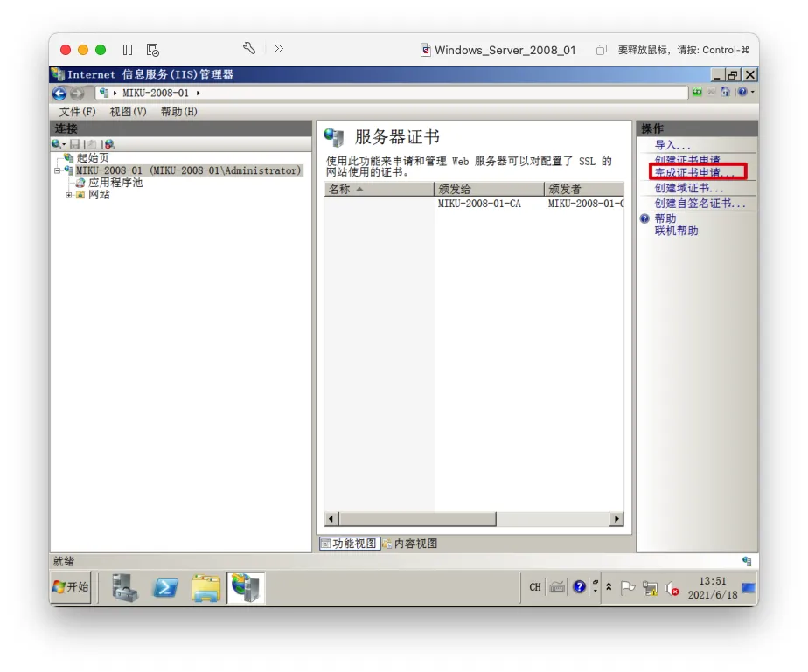This screenshot has width=808, height=672.
Task: Sort by the 颁发给 column header
Action: pos(489,189)
